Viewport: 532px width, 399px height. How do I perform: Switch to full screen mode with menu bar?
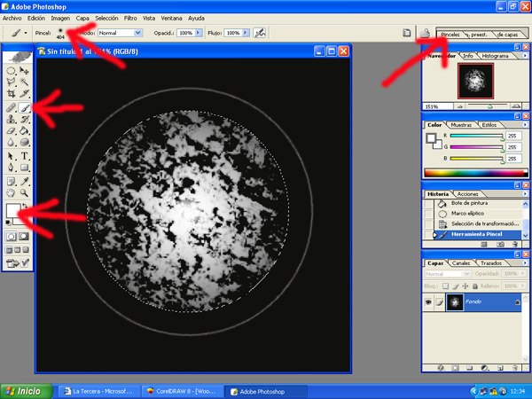coord(18,250)
